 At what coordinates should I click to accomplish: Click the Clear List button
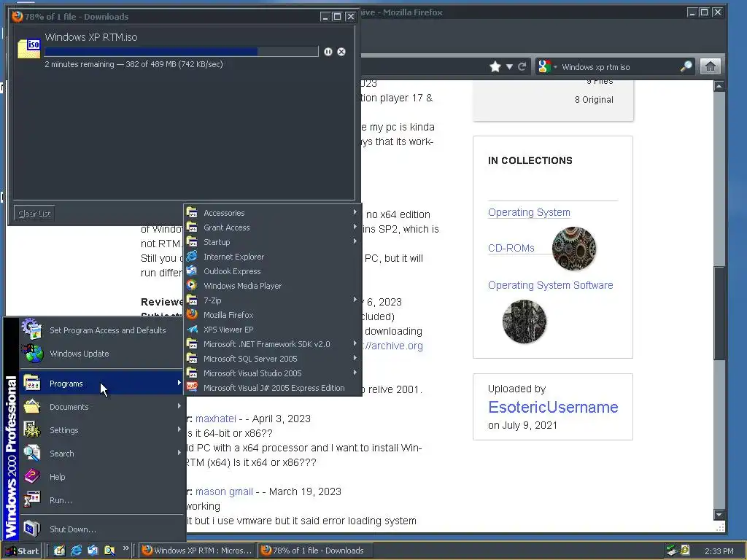click(x=34, y=214)
